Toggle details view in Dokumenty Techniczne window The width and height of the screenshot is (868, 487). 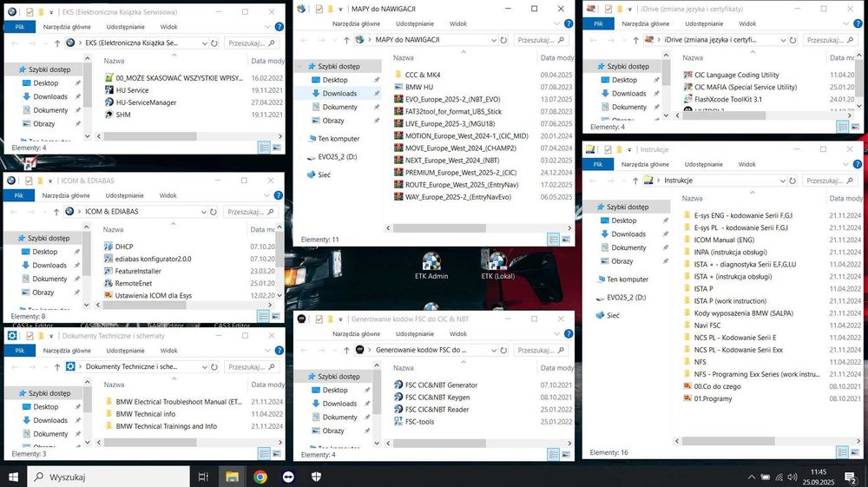point(264,453)
